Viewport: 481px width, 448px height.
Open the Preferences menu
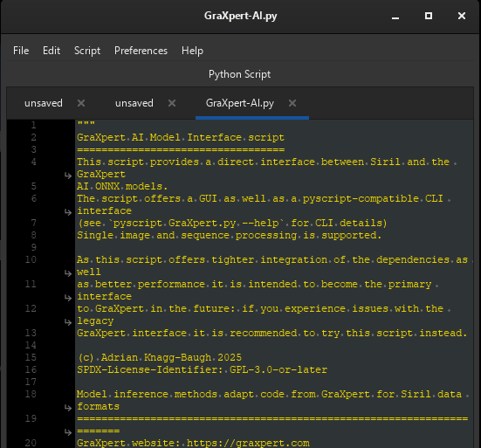click(x=141, y=51)
